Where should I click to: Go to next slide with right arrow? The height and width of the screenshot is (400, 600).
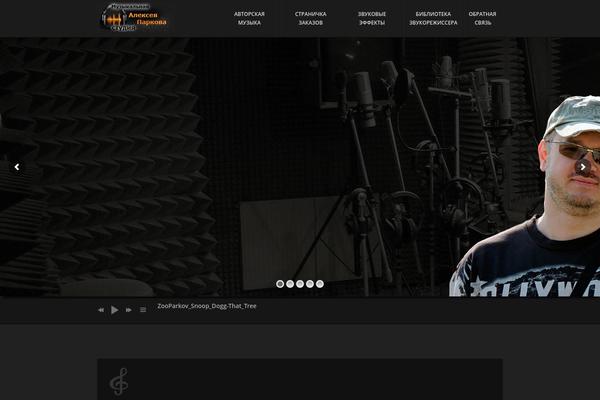click(x=583, y=167)
